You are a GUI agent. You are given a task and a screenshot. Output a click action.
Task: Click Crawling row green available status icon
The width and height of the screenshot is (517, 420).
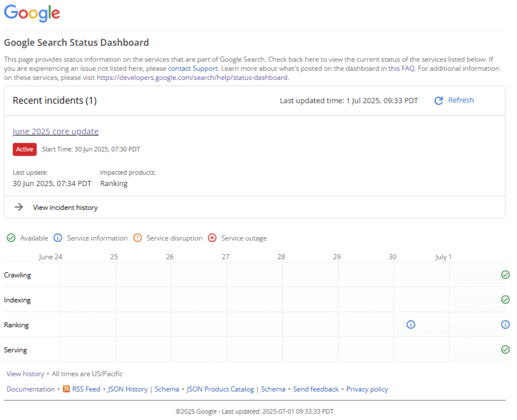(x=505, y=275)
